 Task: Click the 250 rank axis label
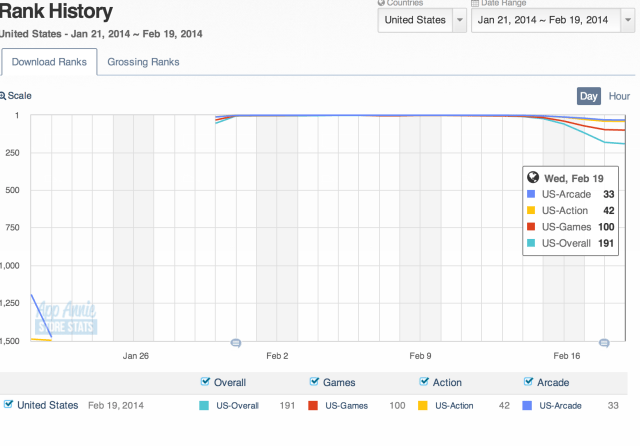point(12,153)
